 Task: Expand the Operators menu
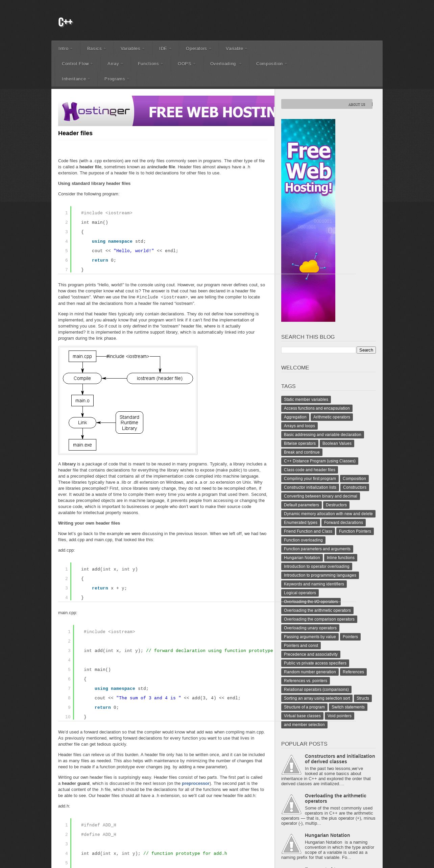(x=199, y=48)
